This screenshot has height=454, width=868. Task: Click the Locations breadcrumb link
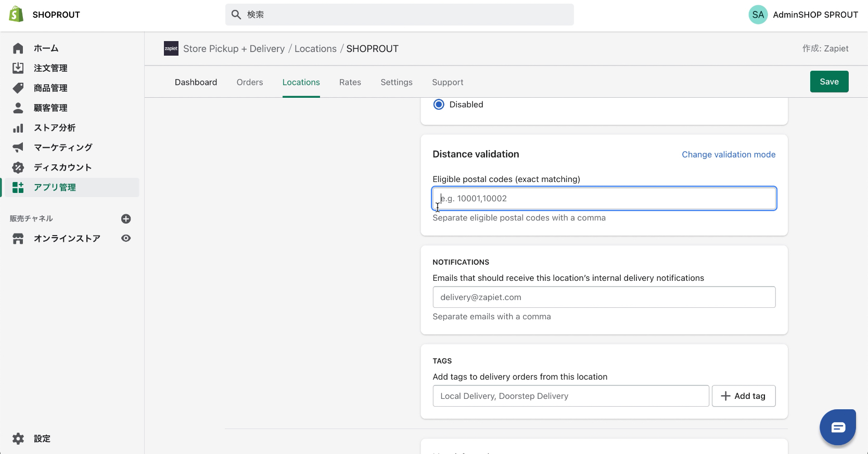315,49
